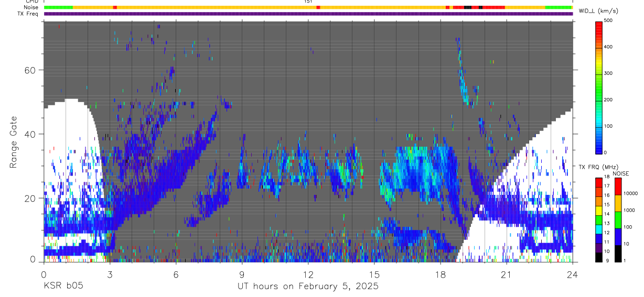Viewport: 644px width, 297px height.
Task: Select the blue segment of the NOISE legend bar
Action: (x=618, y=237)
